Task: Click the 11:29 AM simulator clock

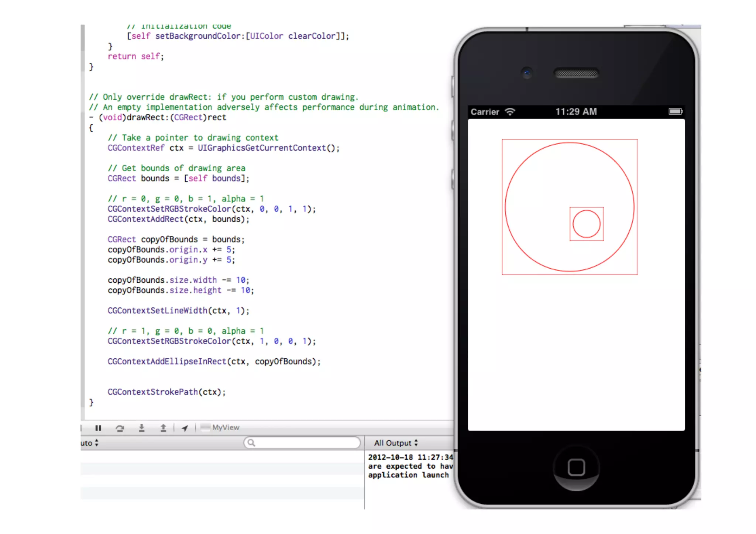Action: [x=576, y=111]
